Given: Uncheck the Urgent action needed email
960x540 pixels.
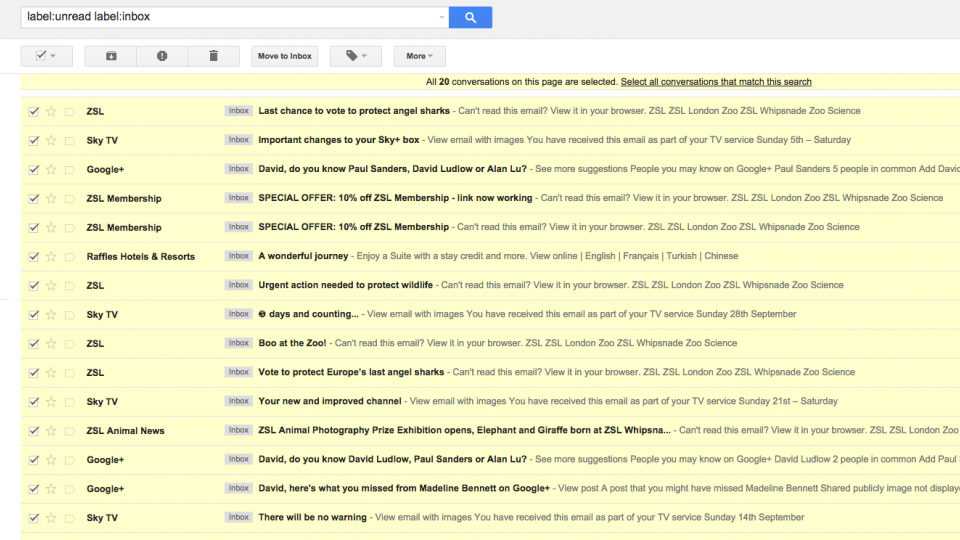Looking at the screenshot, I should click(x=34, y=285).
